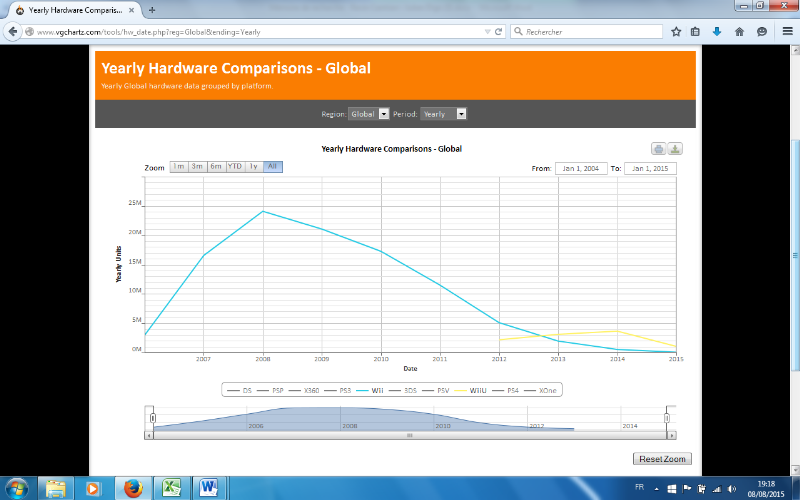
Task: Open the downloads arrow icon
Action: pyautogui.click(x=717, y=32)
